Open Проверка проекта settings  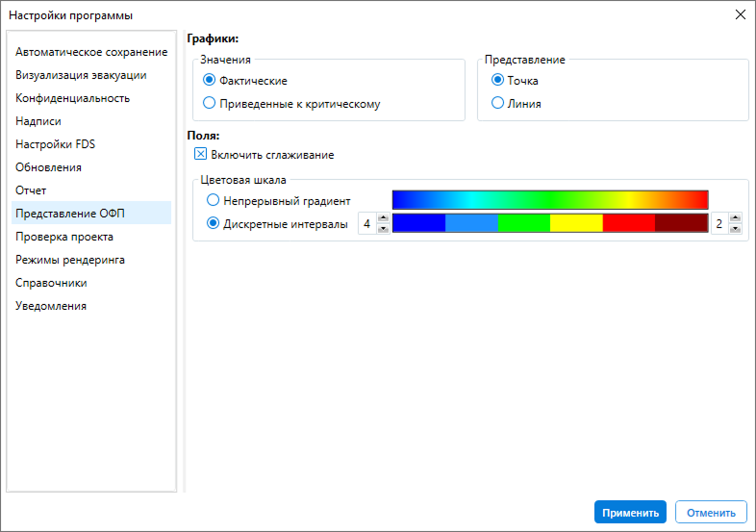coord(91,237)
